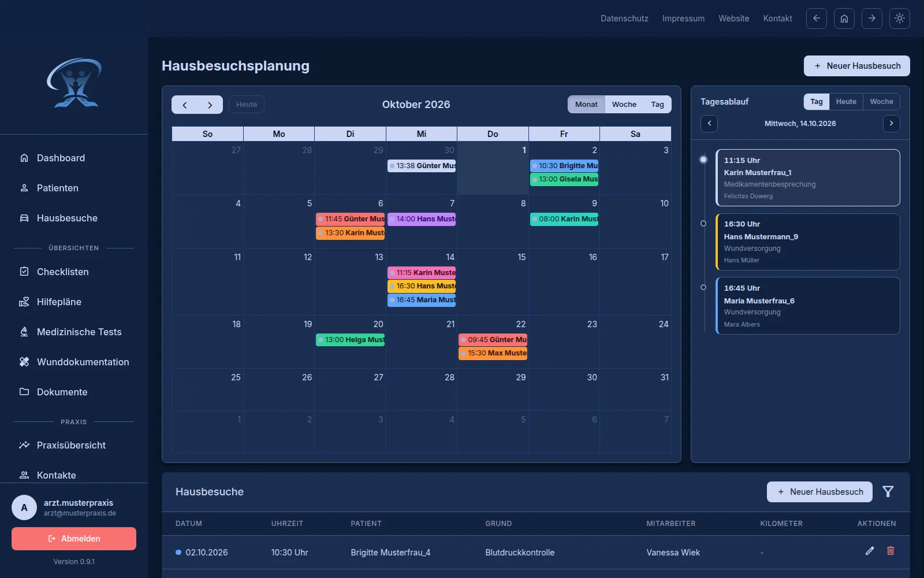Open Dashboard from the sidebar

tap(74, 158)
